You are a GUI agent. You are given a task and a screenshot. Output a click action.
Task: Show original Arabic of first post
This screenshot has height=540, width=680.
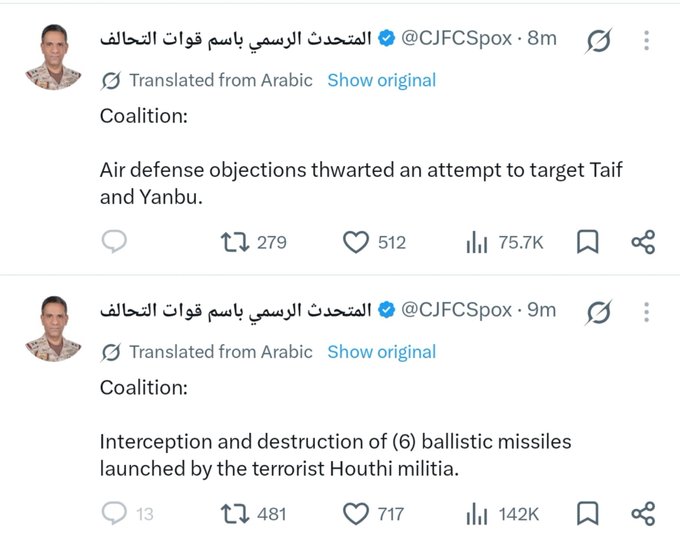coord(382,80)
